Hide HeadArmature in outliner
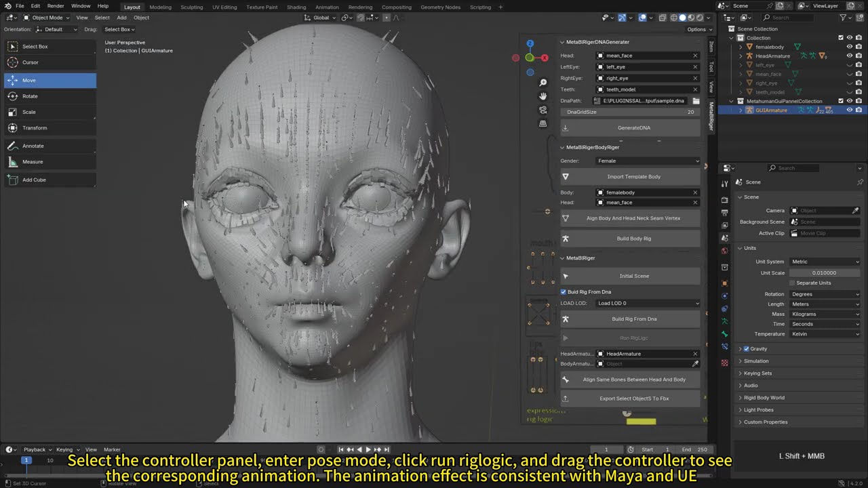 [850, 56]
